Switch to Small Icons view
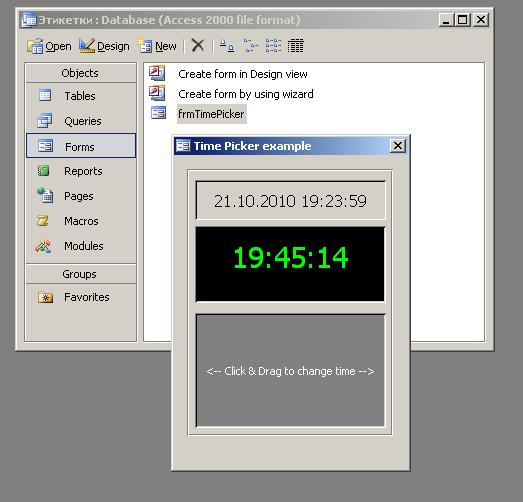The width and height of the screenshot is (523, 502). tap(250, 46)
